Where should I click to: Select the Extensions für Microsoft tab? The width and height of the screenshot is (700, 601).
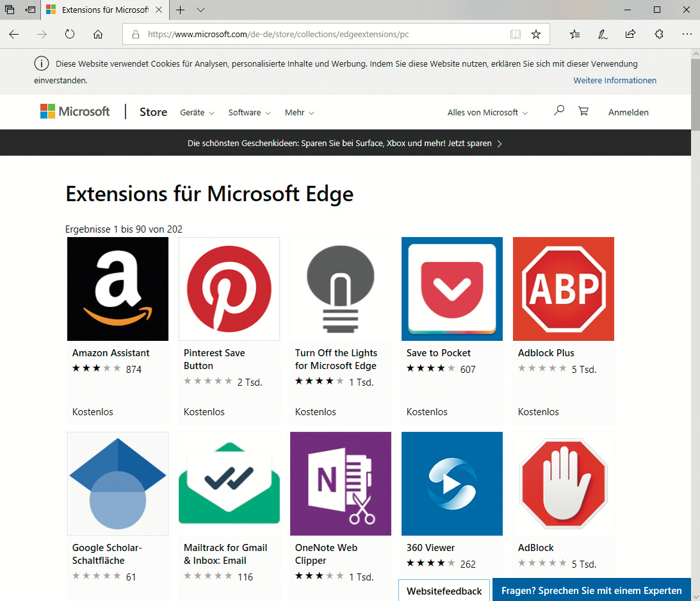coord(102,10)
